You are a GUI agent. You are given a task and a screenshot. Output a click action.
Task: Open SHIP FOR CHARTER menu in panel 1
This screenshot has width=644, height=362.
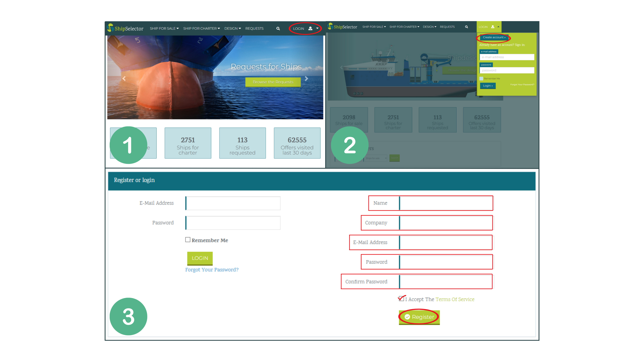[201, 29]
